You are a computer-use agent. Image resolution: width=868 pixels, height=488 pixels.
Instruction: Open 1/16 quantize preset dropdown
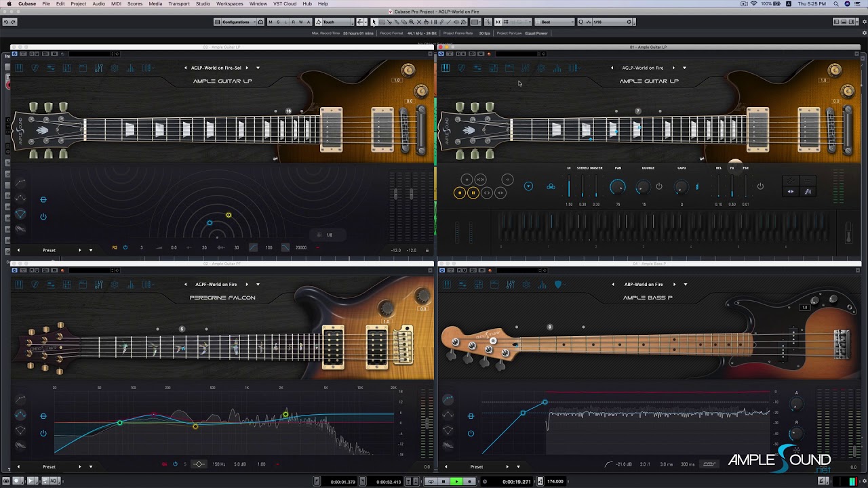click(613, 22)
